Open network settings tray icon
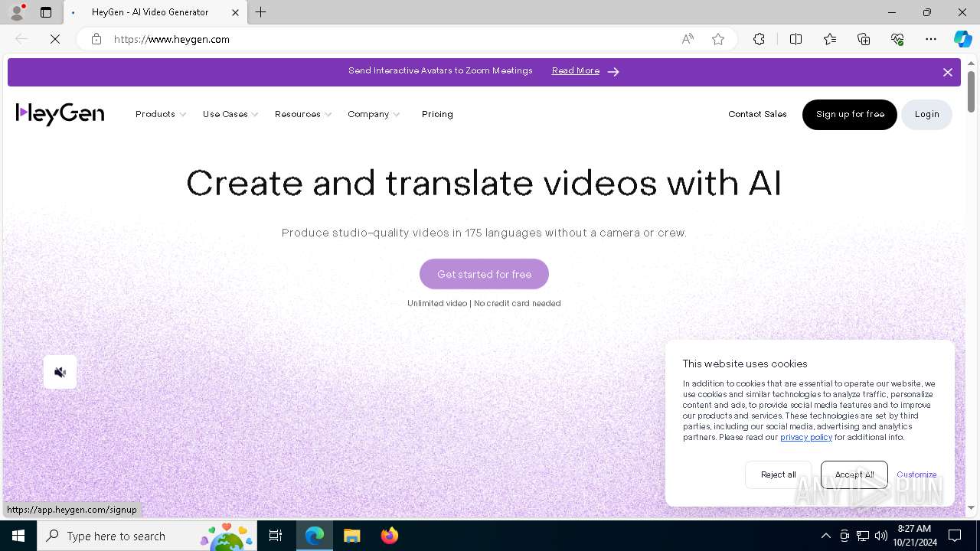 point(863,536)
